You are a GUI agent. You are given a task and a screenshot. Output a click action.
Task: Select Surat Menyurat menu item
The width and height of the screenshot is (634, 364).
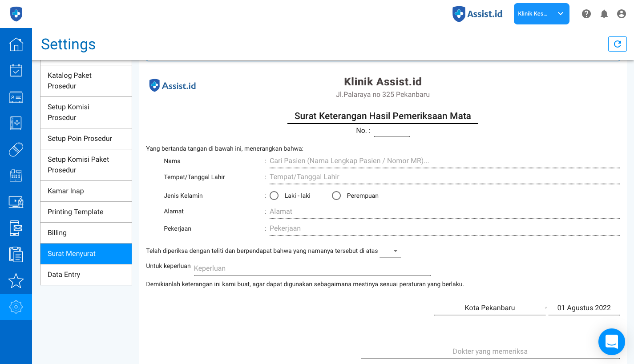[x=86, y=254]
